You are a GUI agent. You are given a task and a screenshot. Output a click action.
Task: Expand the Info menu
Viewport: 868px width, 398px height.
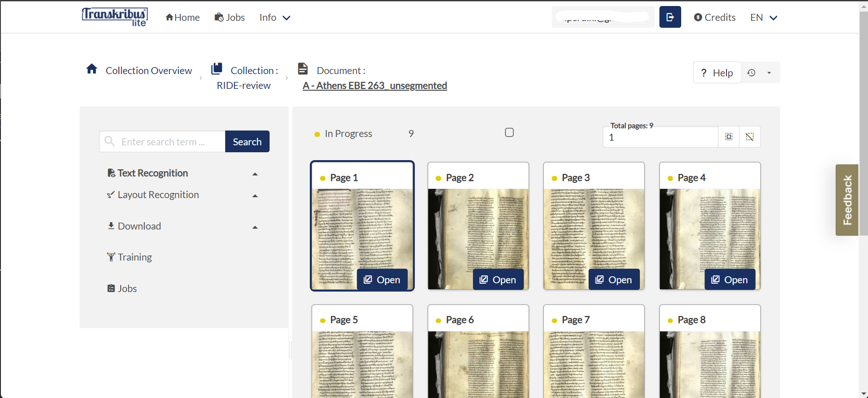coord(275,18)
